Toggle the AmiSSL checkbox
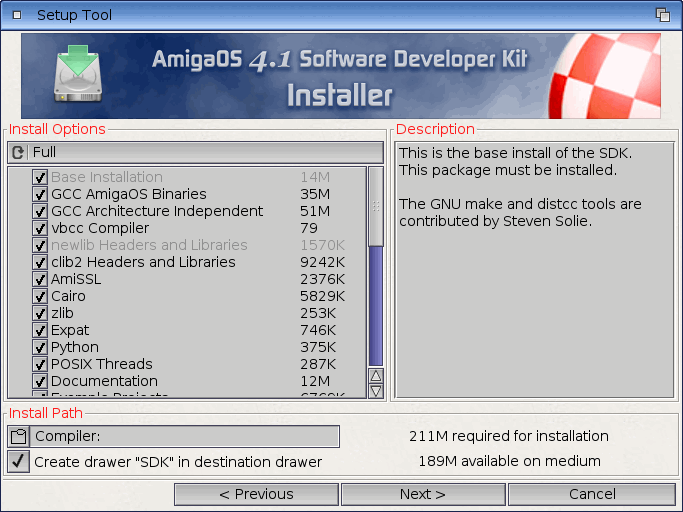 [40, 279]
